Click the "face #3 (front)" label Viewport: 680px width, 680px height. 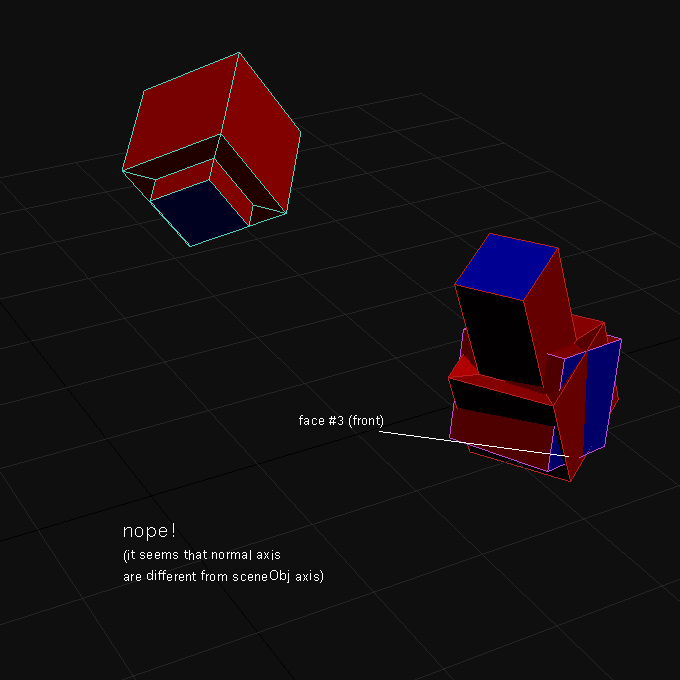point(341,421)
